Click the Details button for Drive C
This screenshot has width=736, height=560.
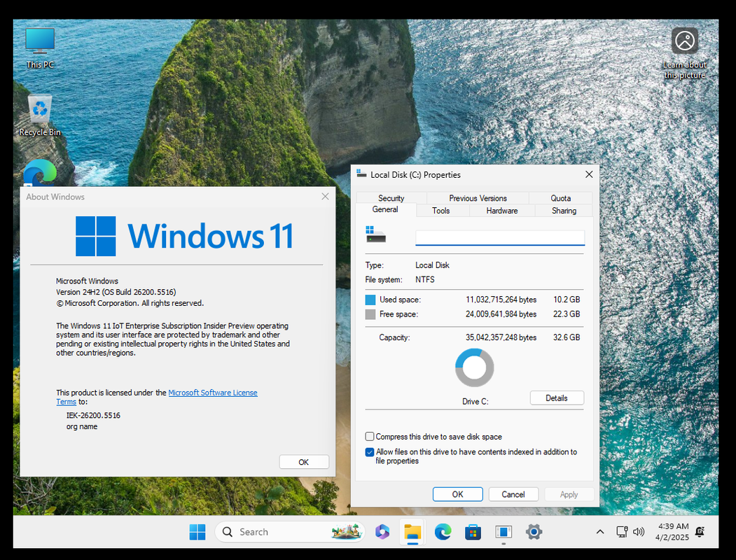557,398
